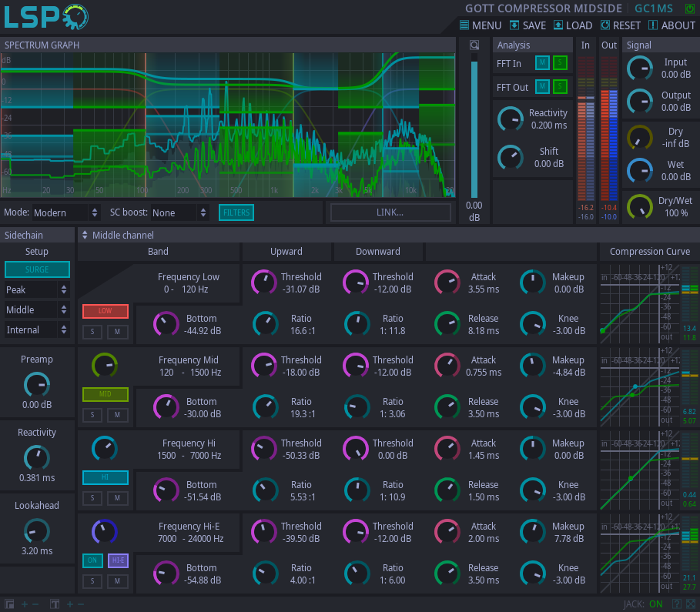Toggle FFT Out M channel button

pyautogui.click(x=542, y=86)
